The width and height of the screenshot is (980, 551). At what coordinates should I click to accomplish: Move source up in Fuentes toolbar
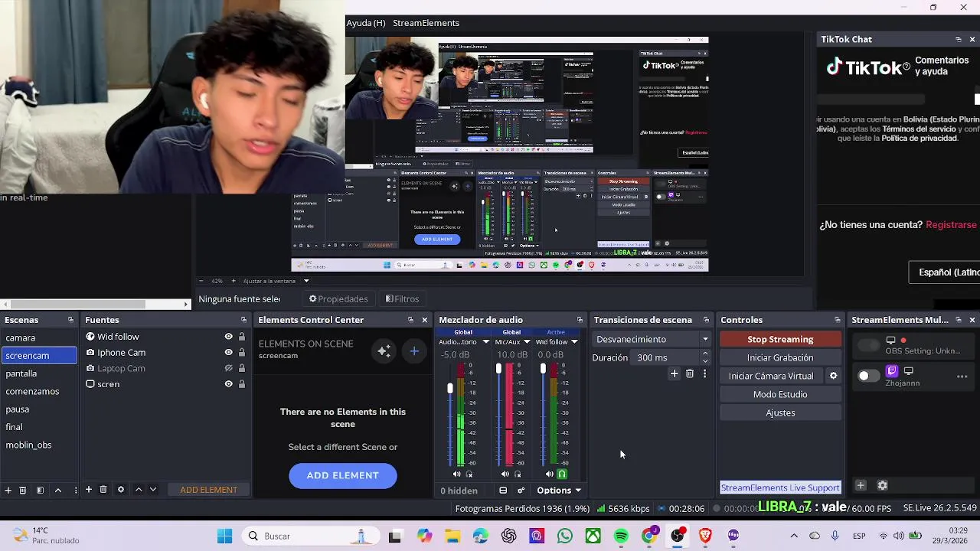tap(139, 490)
